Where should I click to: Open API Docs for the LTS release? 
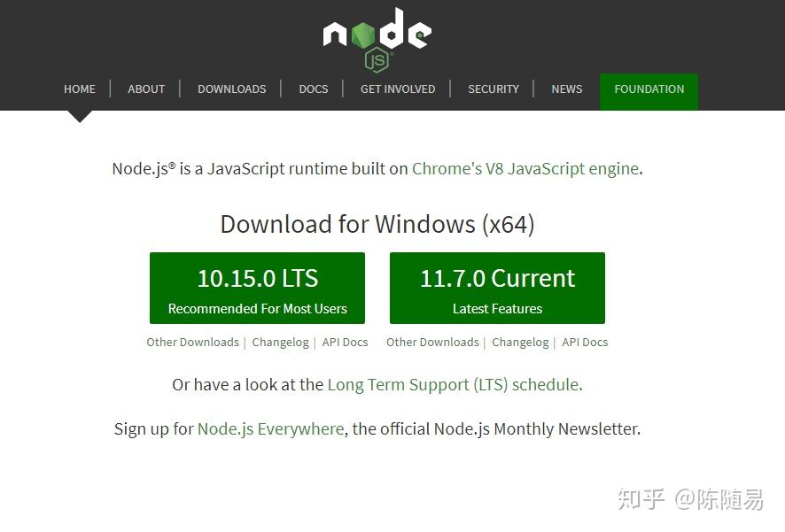(x=345, y=342)
